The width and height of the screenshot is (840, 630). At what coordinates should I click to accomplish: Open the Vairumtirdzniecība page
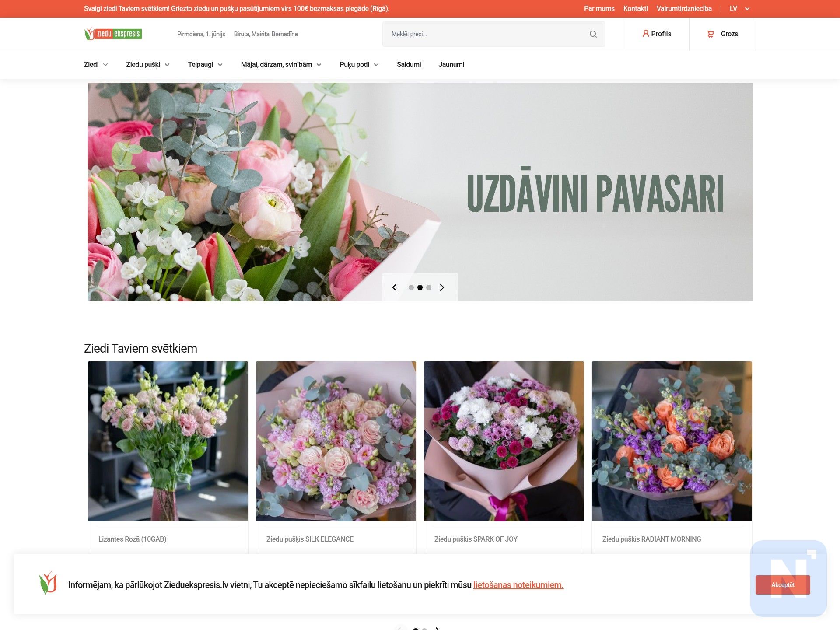[684, 8]
